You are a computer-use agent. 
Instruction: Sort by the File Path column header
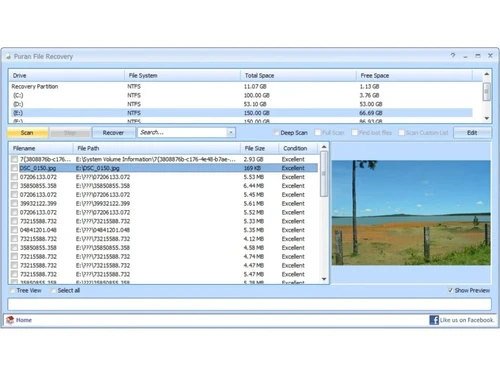[x=157, y=148]
